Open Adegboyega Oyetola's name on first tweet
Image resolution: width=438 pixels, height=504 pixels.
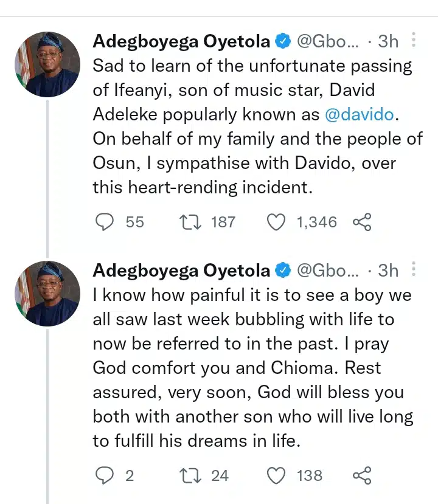[x=181, y=41]
